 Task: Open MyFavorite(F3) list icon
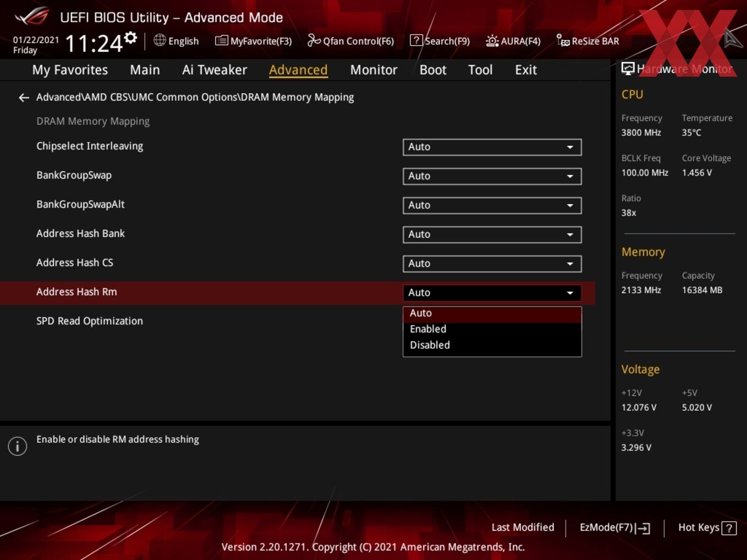coord(221,41)
